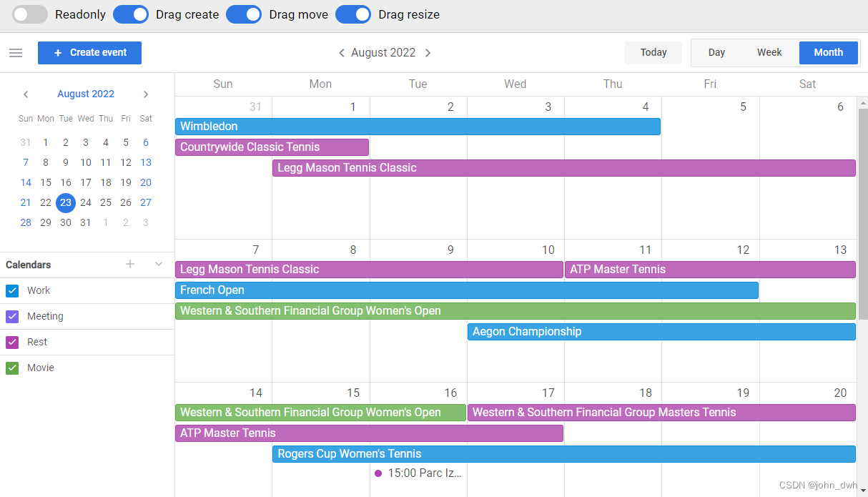
Task: Go to previous month in mini calendar
Action: [x=26, y=94]
